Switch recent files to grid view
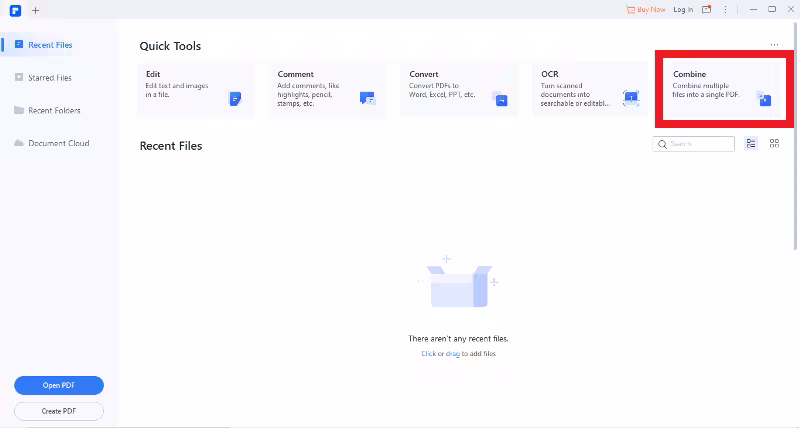The width and height of the screenshot is (800, 428). click(774, 144)
